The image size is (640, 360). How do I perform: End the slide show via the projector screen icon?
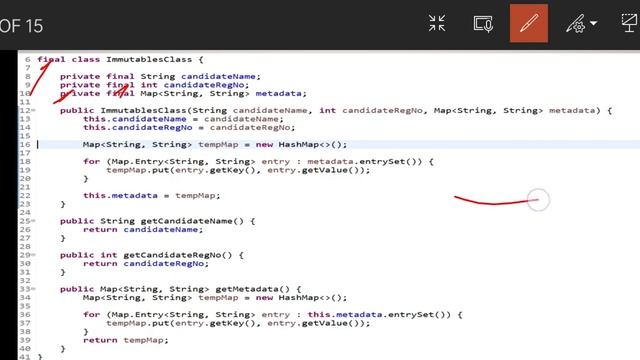(629, 23)
